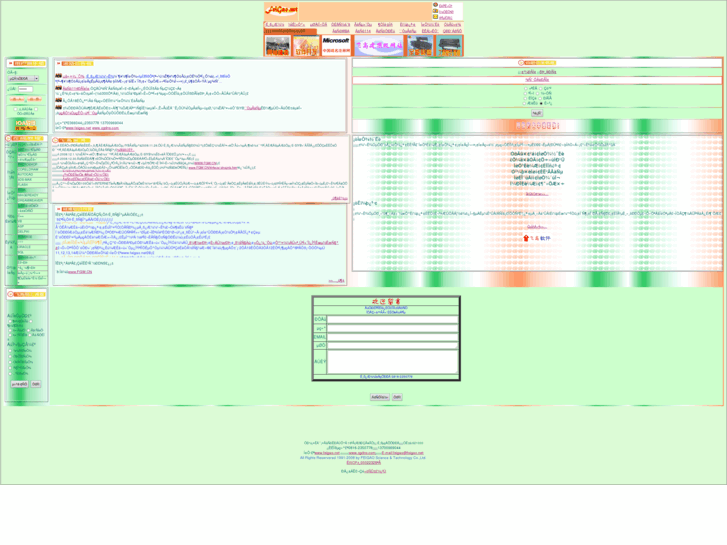Open the login panel dropdown list
Viewport: 727px width, 545px height.
23,79
